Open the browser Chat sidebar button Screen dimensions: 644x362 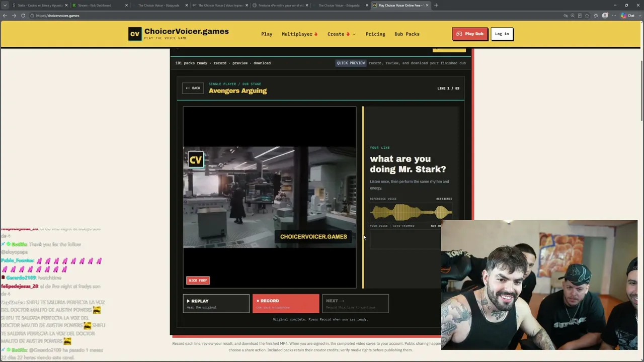(628, 16)
